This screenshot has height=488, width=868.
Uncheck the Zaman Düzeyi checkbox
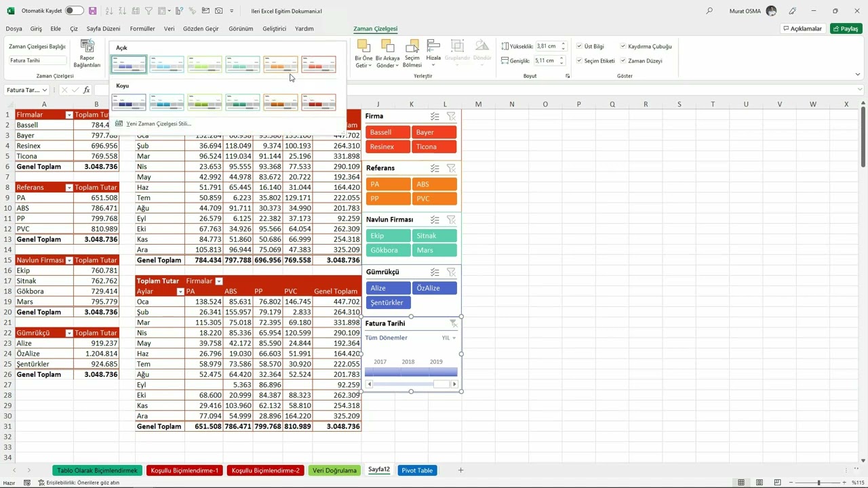(x=623, y=60)
